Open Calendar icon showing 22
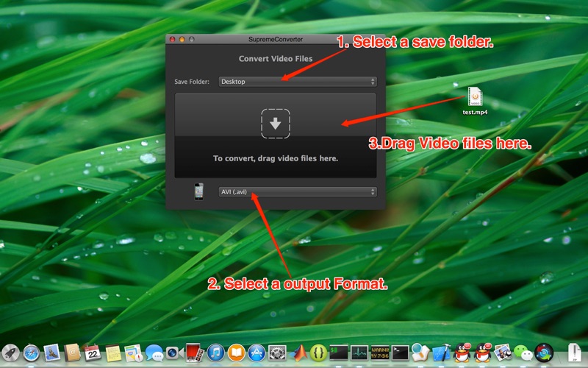The height and width of the screenshot is (368, 588). click(x=93, y=353)
